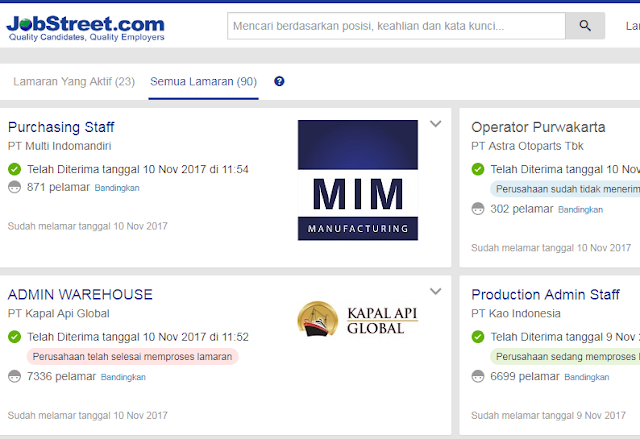Click Bandingkan next to 302 pelamar
640x439 pixels.
click(x=580, y=210)
